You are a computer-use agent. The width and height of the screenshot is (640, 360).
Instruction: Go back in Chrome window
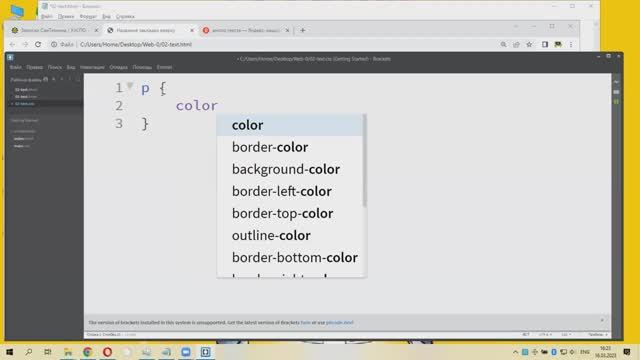12,44
